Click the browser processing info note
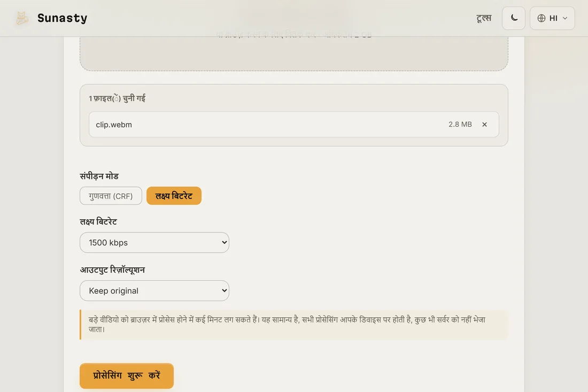Viewport: 588px width, 392px height. pyautogui.click(x=294, y=325)
